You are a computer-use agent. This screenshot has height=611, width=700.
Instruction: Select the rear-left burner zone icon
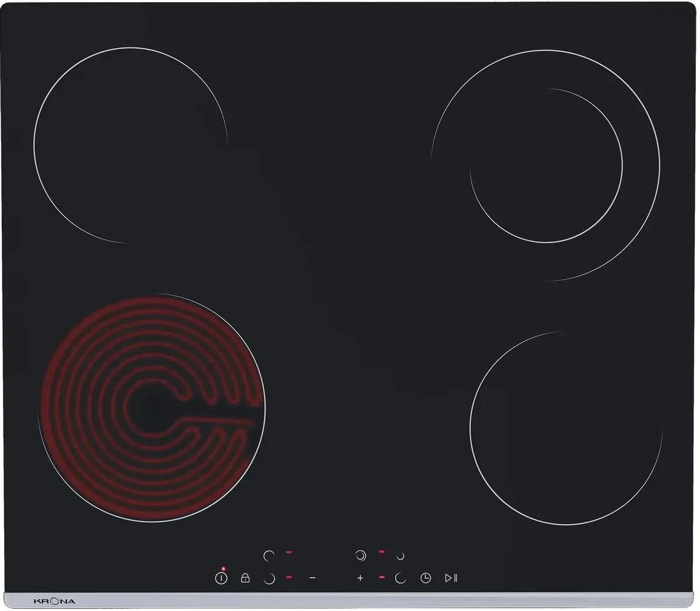pos(269,556)
